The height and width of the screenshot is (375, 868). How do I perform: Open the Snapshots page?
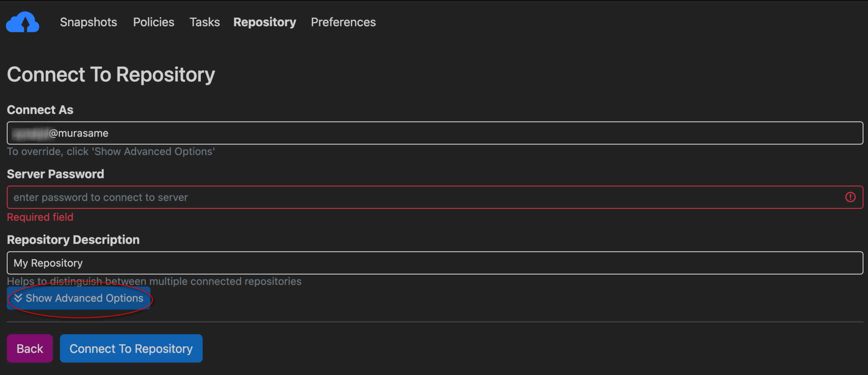tap(88, 22)
